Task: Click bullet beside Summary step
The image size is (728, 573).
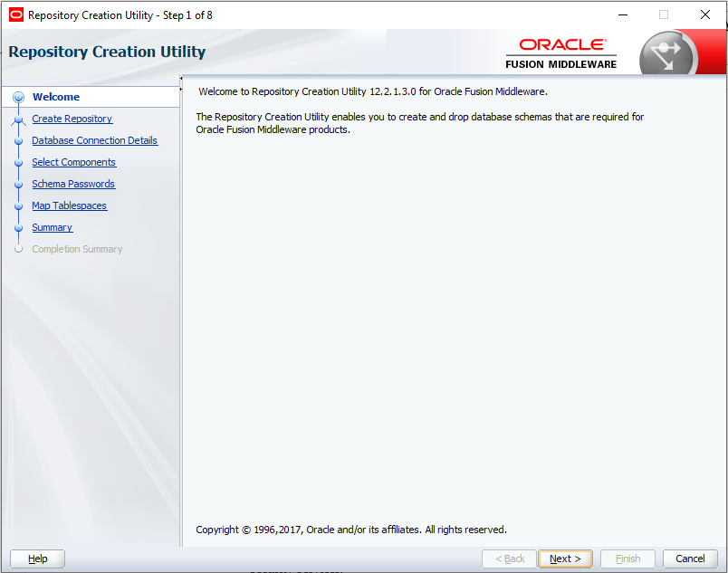Action: 19,228
